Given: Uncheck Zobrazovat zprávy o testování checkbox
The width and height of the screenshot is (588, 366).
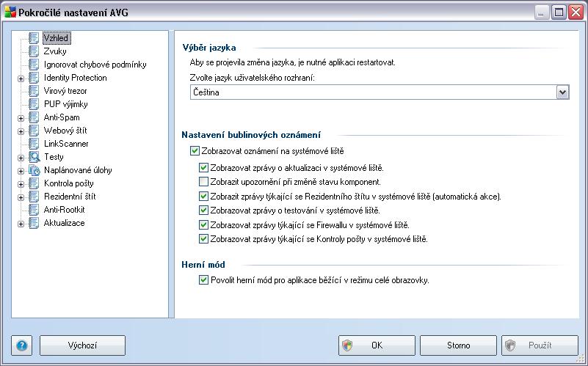Looking at the screenshot, I should [203, 211].
